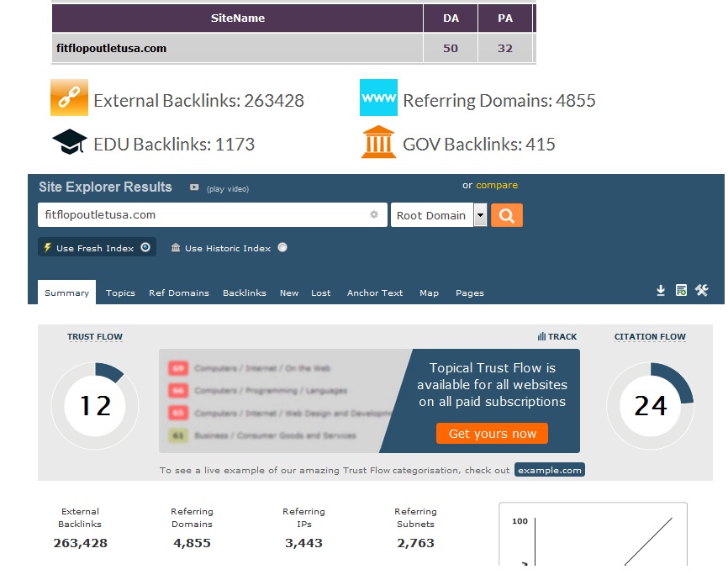Click the gear icon in the URL field

(374, 214)
